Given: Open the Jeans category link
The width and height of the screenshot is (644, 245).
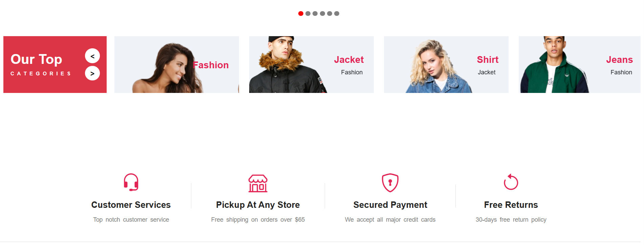Looking at the screenshot, I should tap(619, 60).
